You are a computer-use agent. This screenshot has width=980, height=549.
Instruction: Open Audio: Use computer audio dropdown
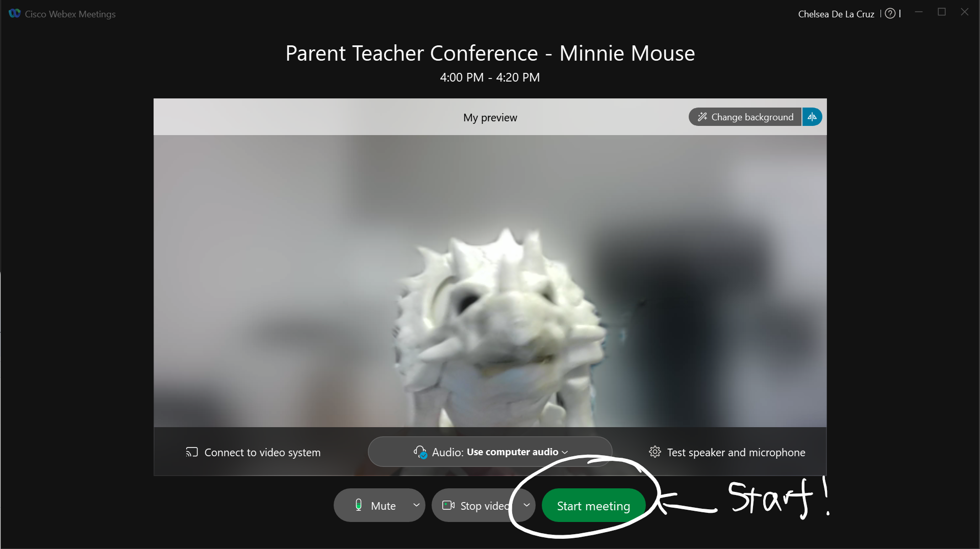point(490,452)
